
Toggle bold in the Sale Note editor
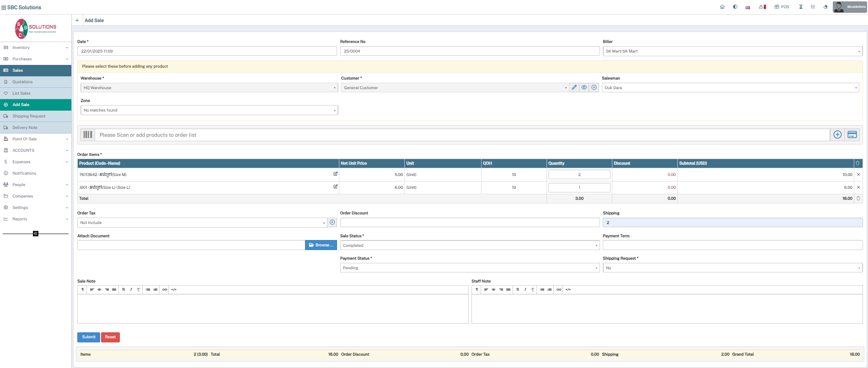point(123,289)
